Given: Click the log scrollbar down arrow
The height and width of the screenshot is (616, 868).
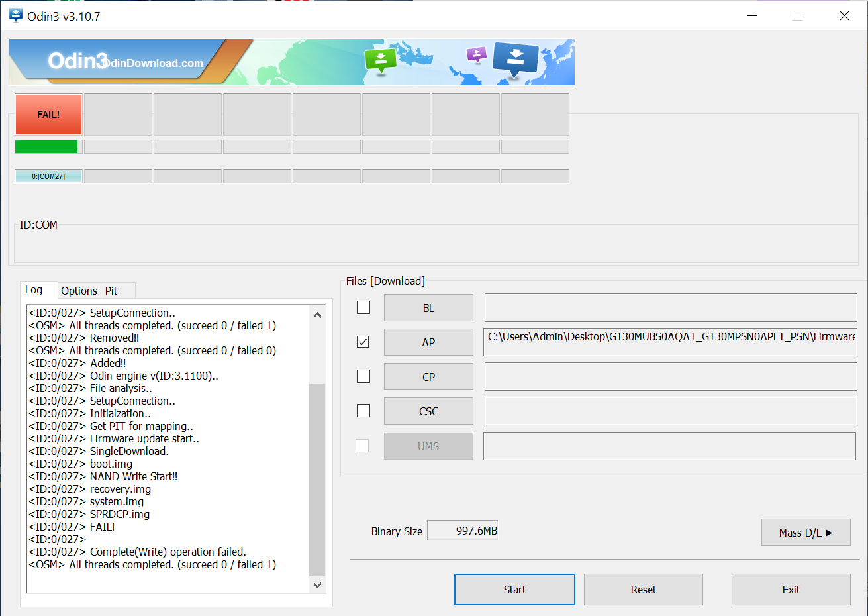Looking at the screenshot, I should tap(317, 585).
